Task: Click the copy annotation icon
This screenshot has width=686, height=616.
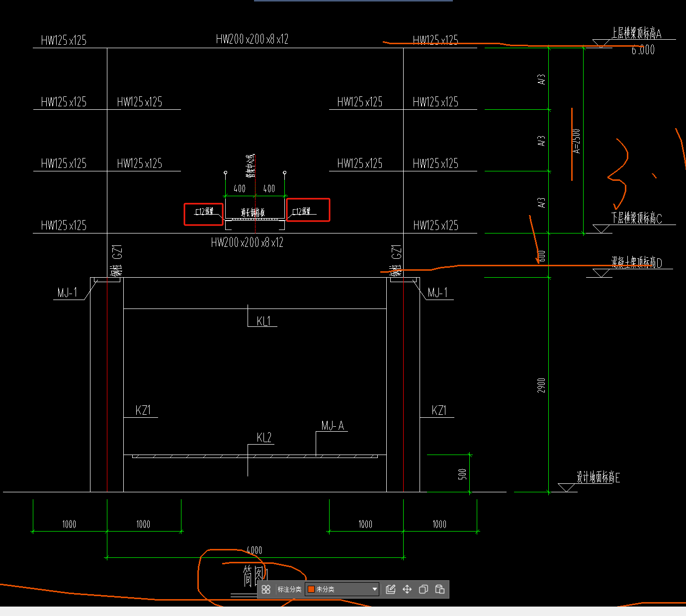Action: (x=424, y=589)
